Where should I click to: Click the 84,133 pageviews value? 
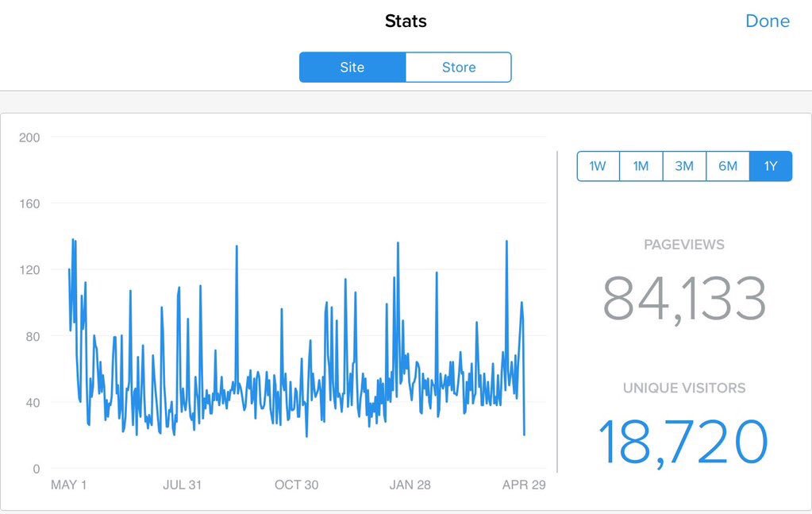point(684,300)
